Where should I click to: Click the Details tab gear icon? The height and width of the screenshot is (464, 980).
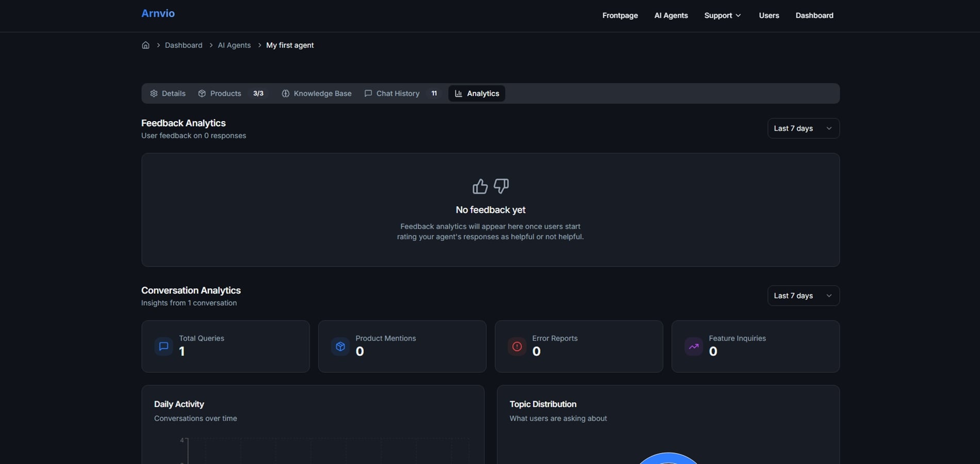[154, 93]
